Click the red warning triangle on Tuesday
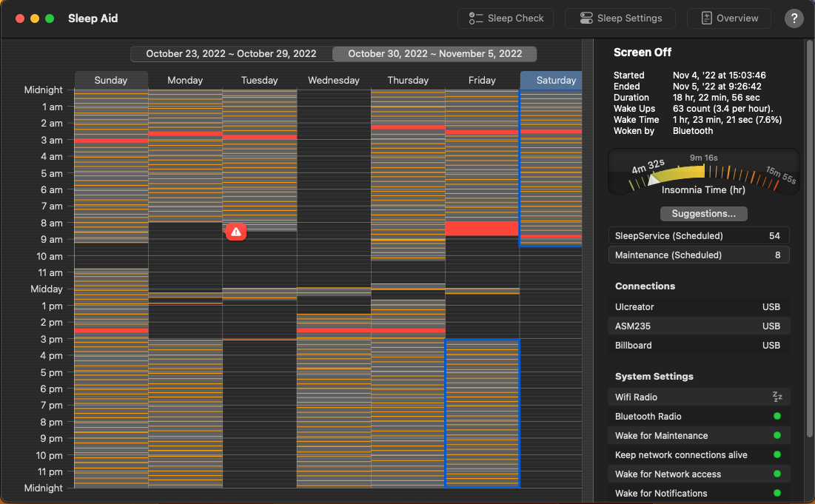This screenshot has width=815, height=504. (x=236, y=232)
